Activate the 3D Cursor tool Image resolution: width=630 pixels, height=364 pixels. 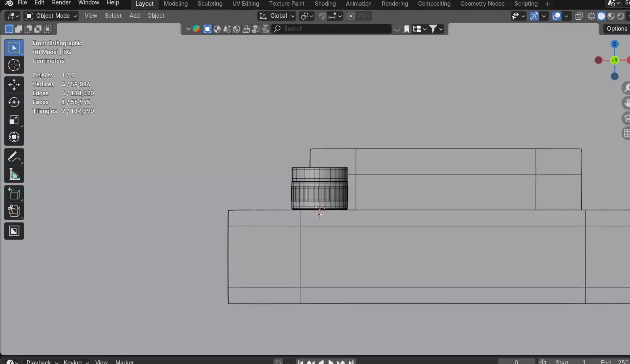tap(14, 65)
